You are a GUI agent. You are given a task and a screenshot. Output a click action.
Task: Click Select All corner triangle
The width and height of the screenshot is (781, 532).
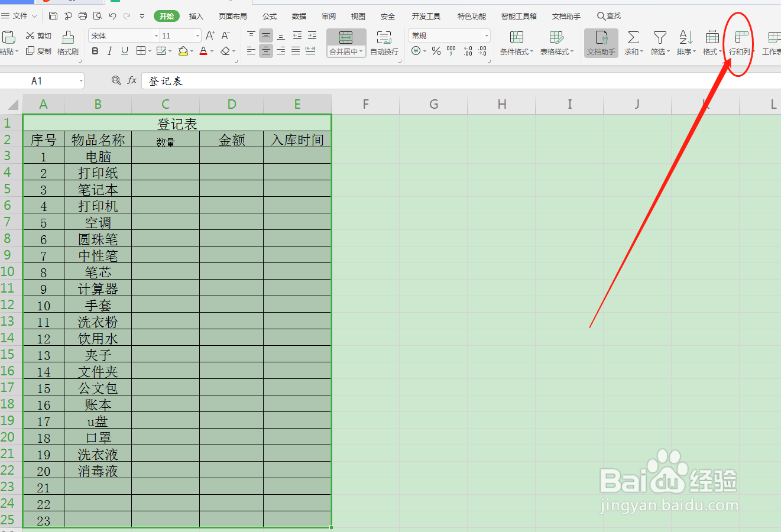tap(12, 105)
